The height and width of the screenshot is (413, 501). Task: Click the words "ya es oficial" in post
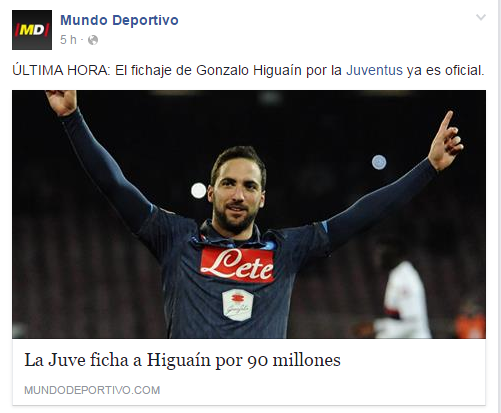click(445, 70)
